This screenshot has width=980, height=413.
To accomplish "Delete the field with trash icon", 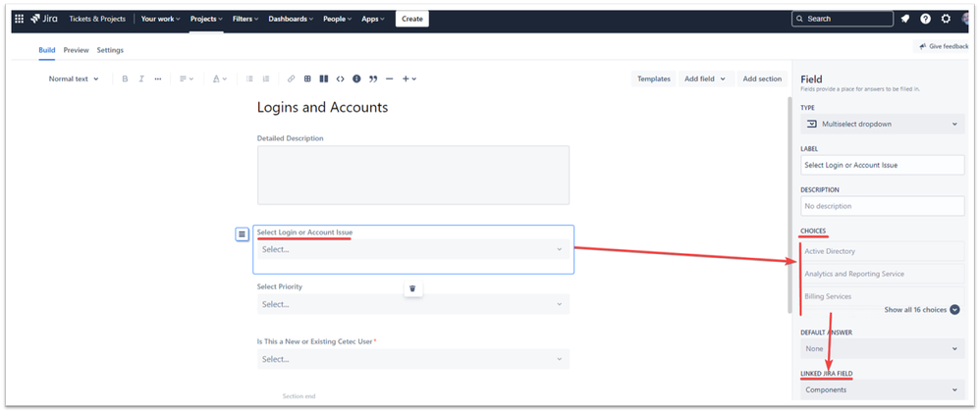I will point(412,288).
